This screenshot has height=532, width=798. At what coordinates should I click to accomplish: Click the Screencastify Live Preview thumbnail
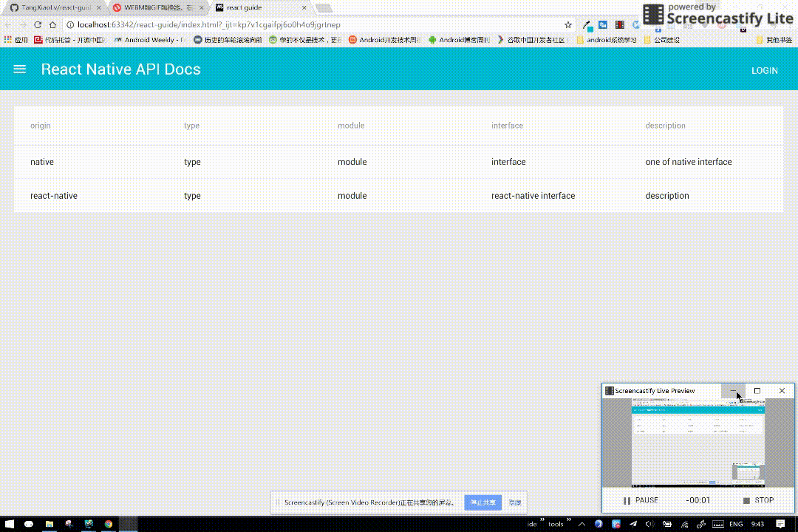[x=698, y=442]
